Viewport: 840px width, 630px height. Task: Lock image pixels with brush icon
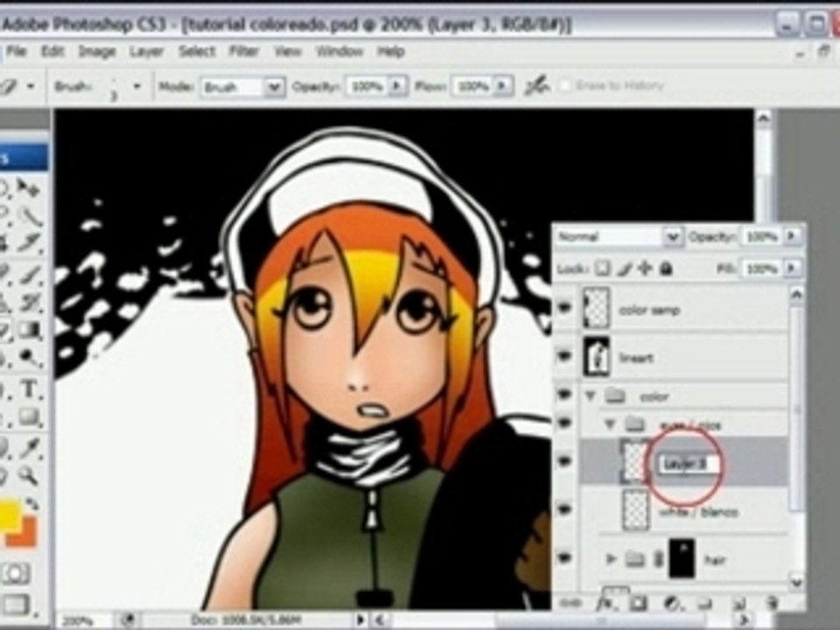point(624,268)
